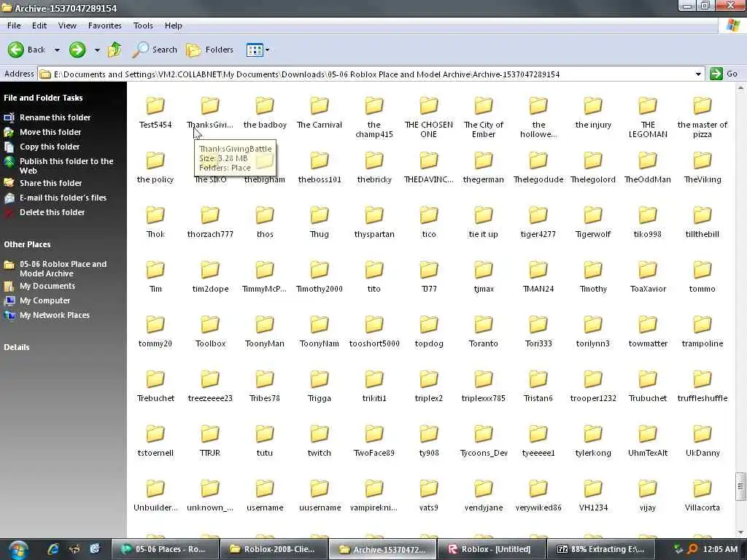The width and height of the screenshot is (747, 560).
Task: Collapse the Other Places header
Action: tap(27, 244)
